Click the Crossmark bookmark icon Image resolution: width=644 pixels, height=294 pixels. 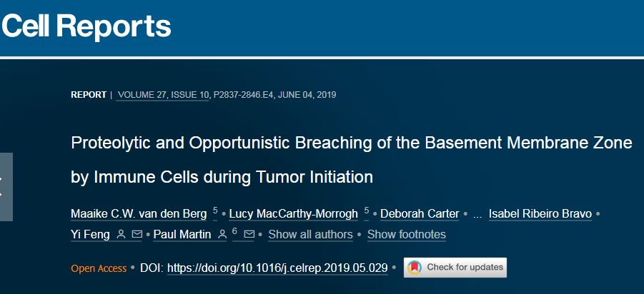click(414, 268)
